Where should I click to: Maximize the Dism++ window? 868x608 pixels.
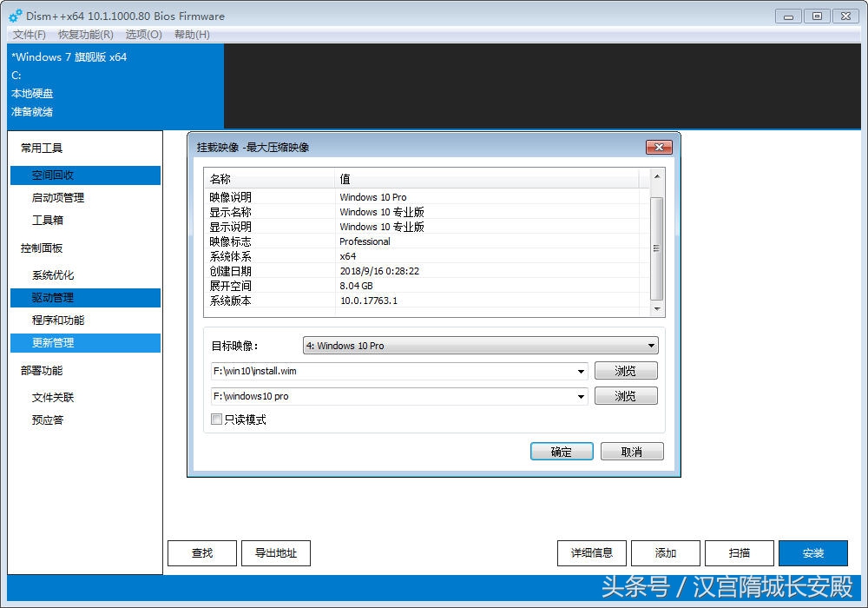pyautogui.click(x=817, y=17)
